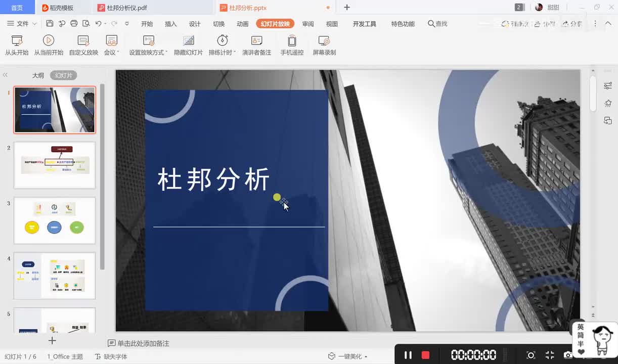
Task: Open 特色功能 ribbon tab
Action: tap(403, 24)
